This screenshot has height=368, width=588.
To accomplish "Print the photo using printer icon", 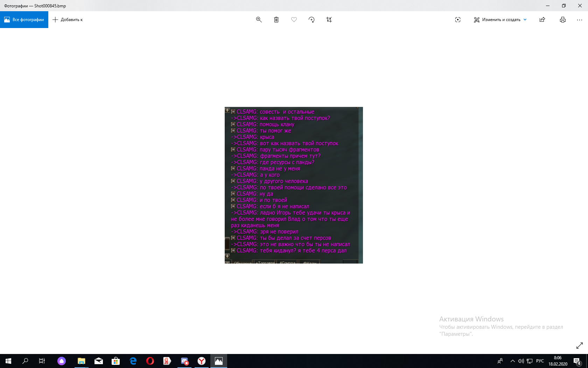I will coord(563,20).
